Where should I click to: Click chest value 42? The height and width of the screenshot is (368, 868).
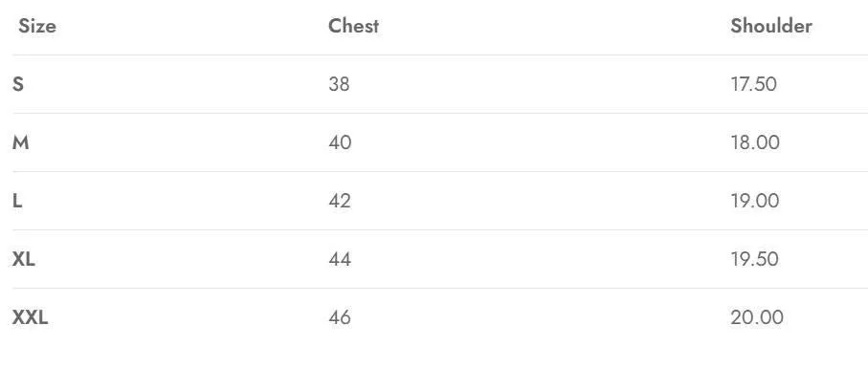point(340,201)
